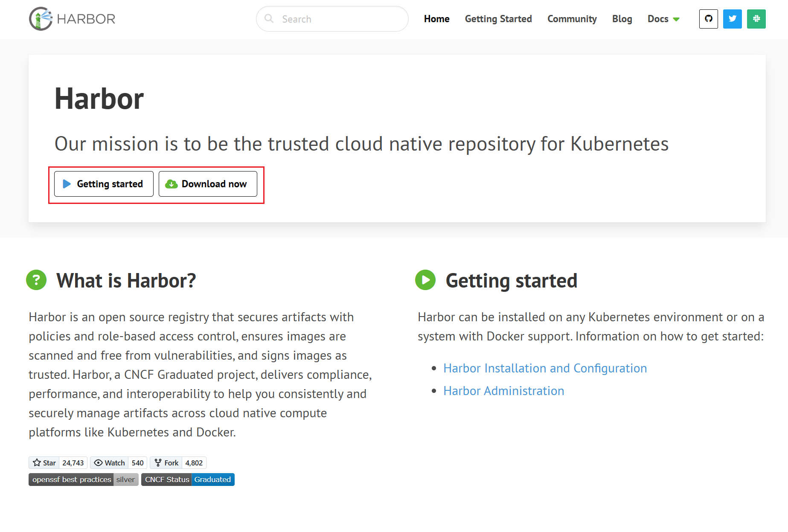The height and width of the screenshot is (532, 788).
Task: Open the Slack icon link
Action: tap(756, 19)
